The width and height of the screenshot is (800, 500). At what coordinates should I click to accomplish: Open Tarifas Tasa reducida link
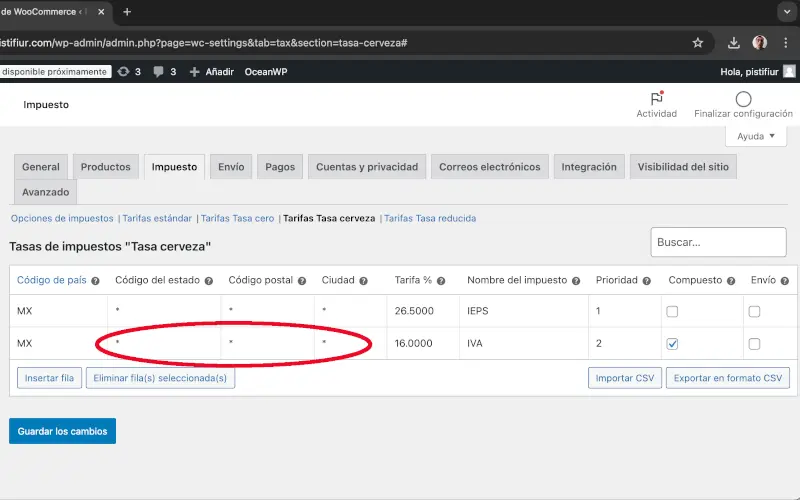(430, 218)
